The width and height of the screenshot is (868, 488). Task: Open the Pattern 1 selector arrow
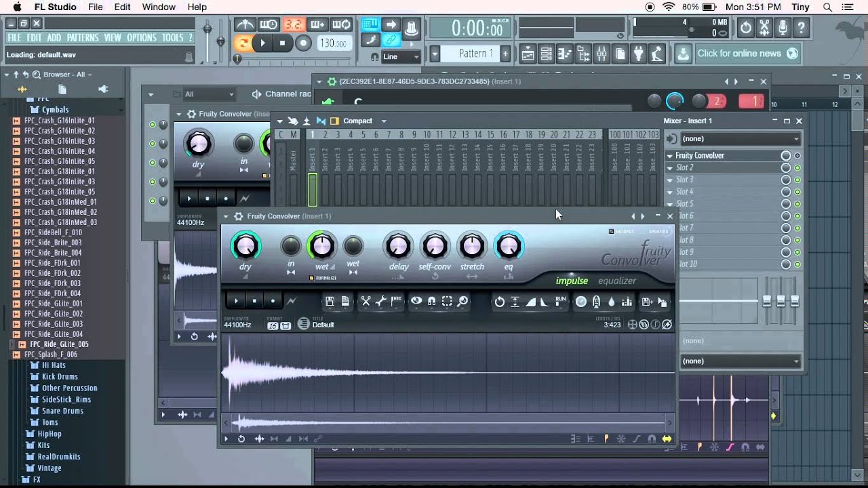435,54
